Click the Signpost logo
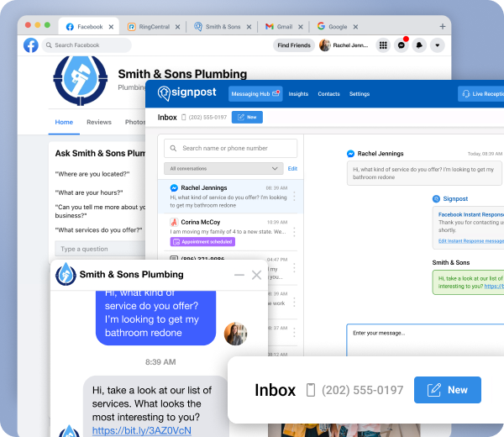This screenshot has height=437, width=504. click(x=186, y=93)
